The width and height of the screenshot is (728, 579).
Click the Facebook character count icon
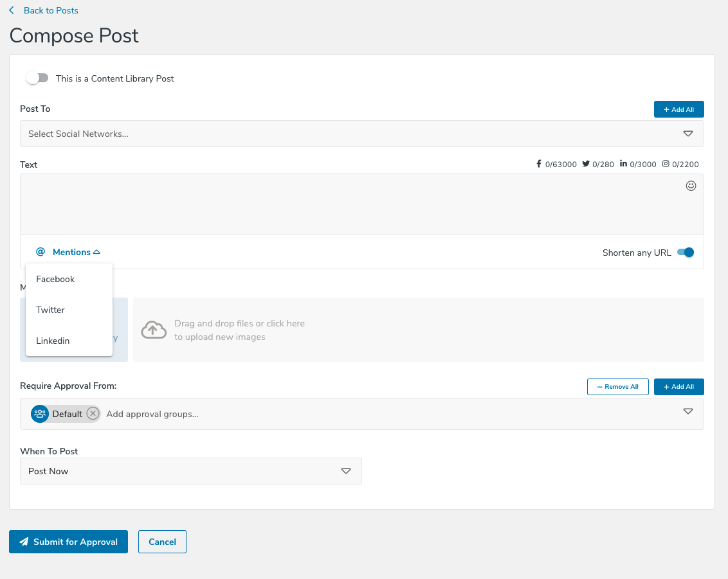[x=539, y=164]
